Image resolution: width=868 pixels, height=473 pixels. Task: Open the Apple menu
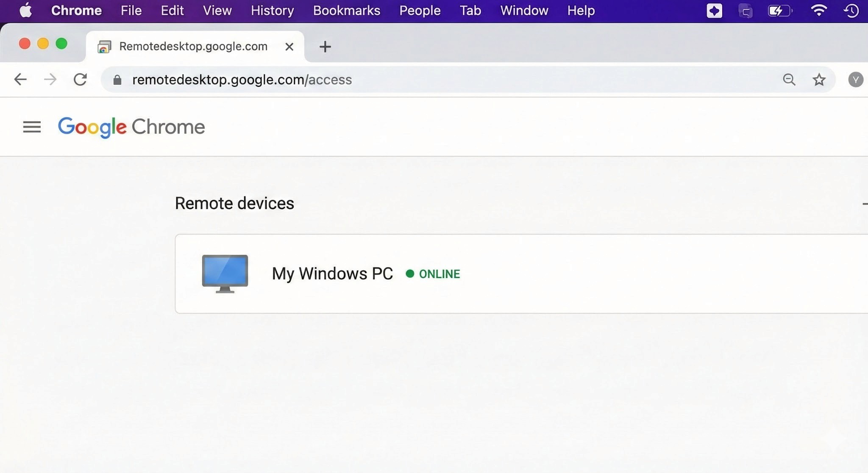pos(25,10)
